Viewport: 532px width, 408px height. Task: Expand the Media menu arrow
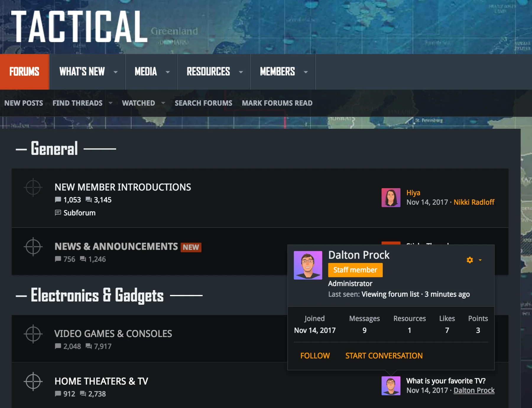(x=168, y=72)
